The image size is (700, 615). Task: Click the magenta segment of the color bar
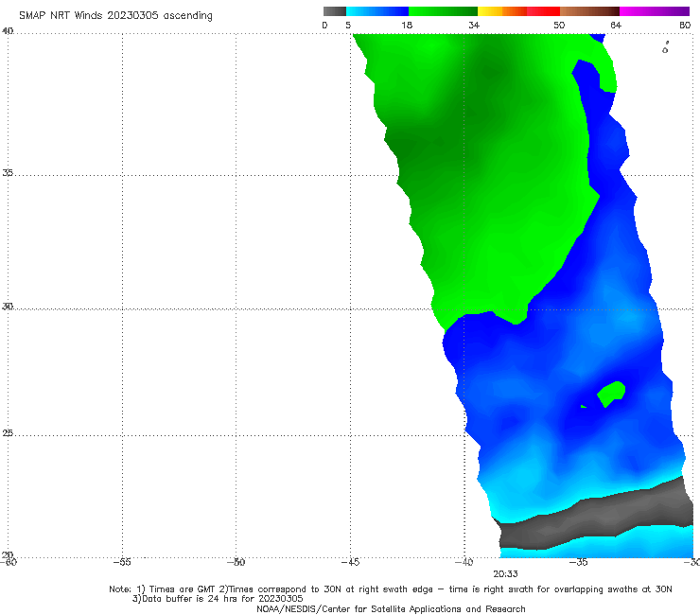click(x=655, y=11)
